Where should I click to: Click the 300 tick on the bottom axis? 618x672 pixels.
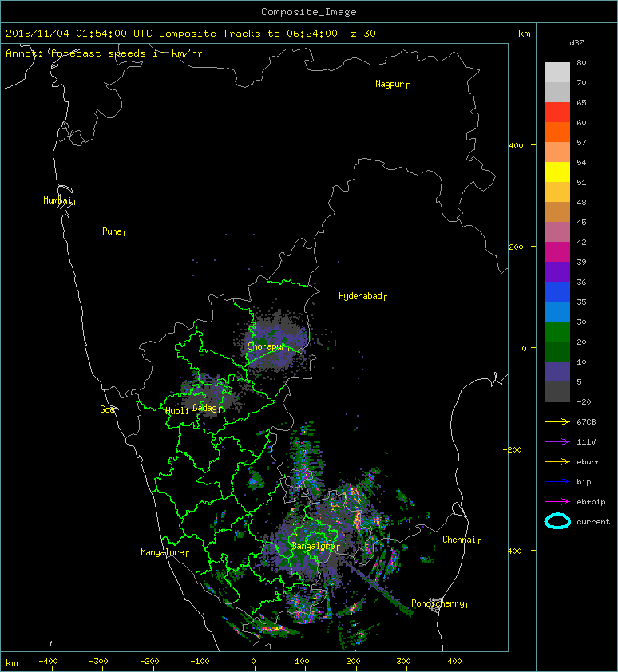click(x=403, y=662)
